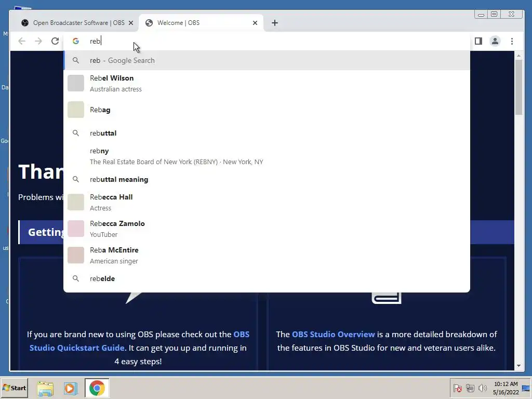Click Rebecca Zamolo thumbnail image
This screenshot has height=399, width=532.
[x=76, y=229]
